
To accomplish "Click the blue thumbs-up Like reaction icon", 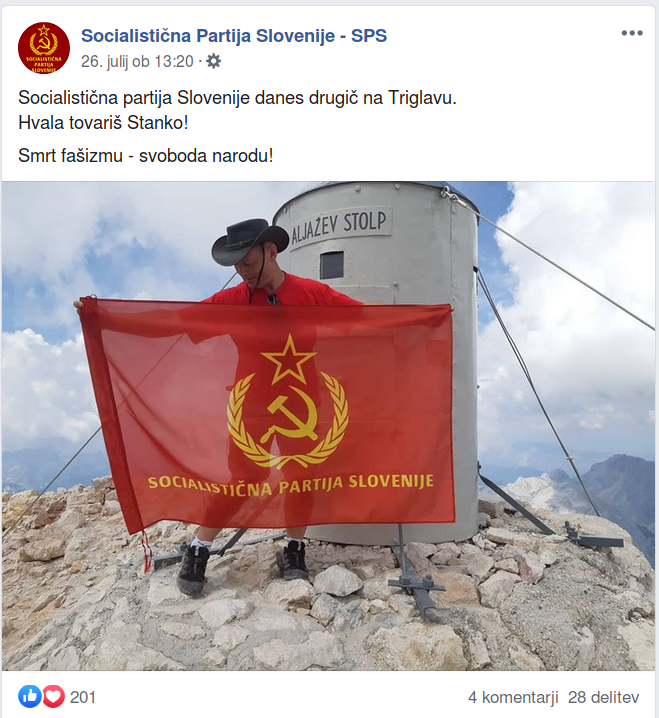I will 30,697.
